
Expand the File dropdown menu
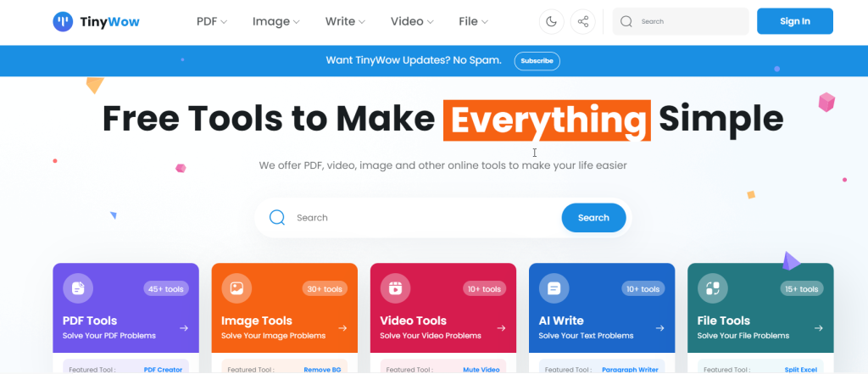pyautogui.click(x=474, y=21)
